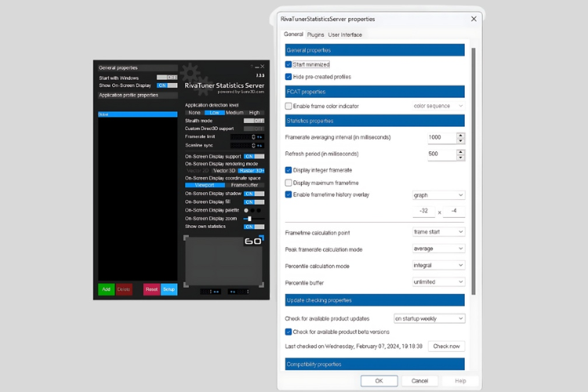Toggle Check for available product beta versions
This screenshot has height=392, width=588.
pos(289,332)
